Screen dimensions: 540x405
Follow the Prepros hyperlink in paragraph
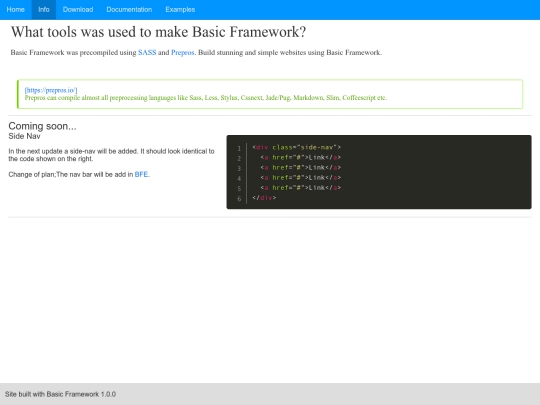(x=183, y=52)
